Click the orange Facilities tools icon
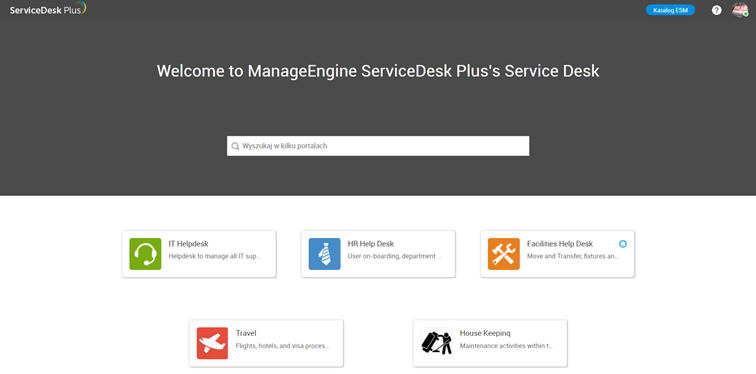756x374 pixels. click(x=504, y=254)
